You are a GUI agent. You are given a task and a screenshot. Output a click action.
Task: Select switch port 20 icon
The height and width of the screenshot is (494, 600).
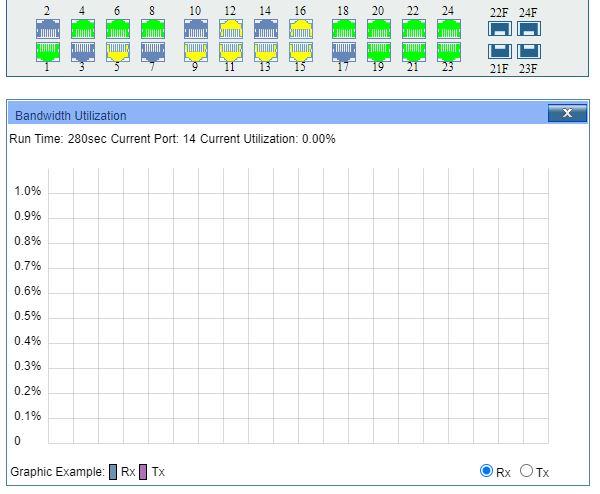click(379, 29)
